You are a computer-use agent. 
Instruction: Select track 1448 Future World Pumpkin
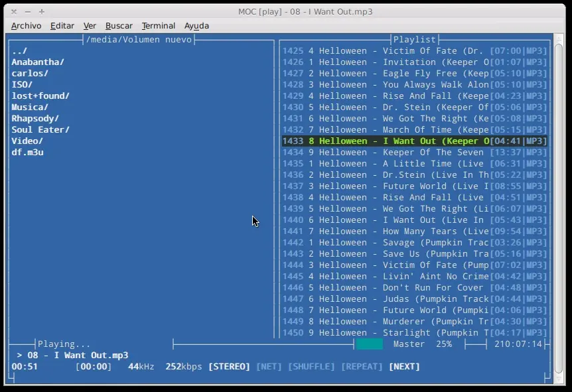pos(415,310)
